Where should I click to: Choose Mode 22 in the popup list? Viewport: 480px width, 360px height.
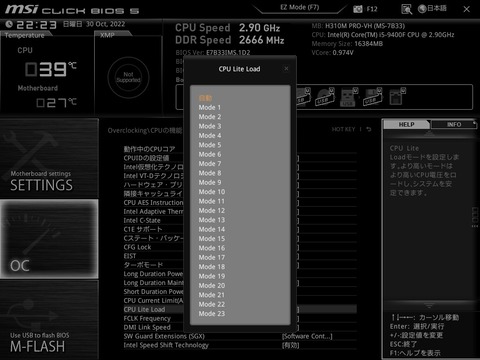point(212,304)
